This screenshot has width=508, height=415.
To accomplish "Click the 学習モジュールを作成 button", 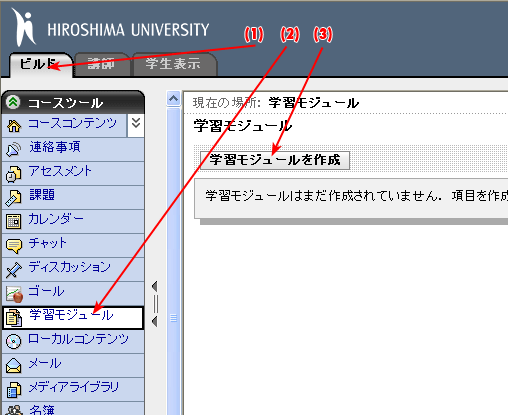I will (x=275, y=160).
